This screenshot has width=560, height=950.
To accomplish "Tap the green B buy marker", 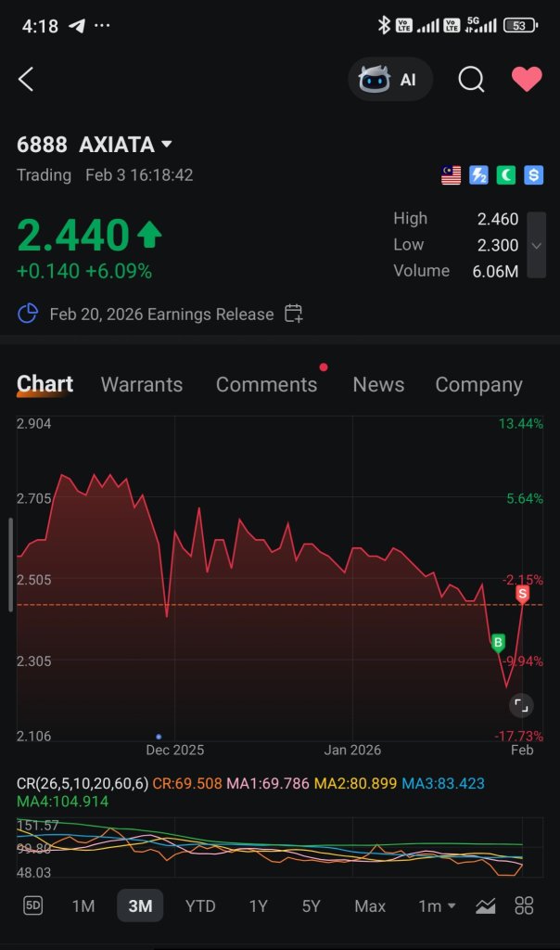I will [x=498, y=643].
